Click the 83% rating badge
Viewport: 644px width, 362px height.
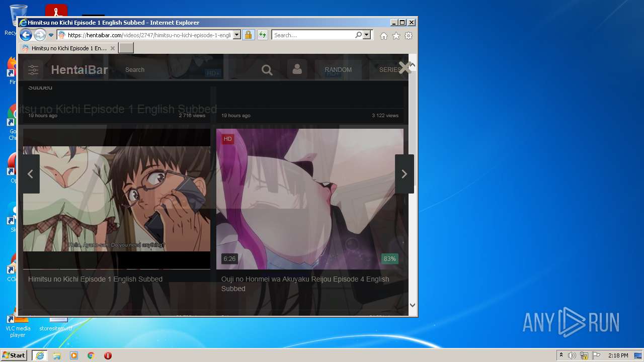pos(390,259)
